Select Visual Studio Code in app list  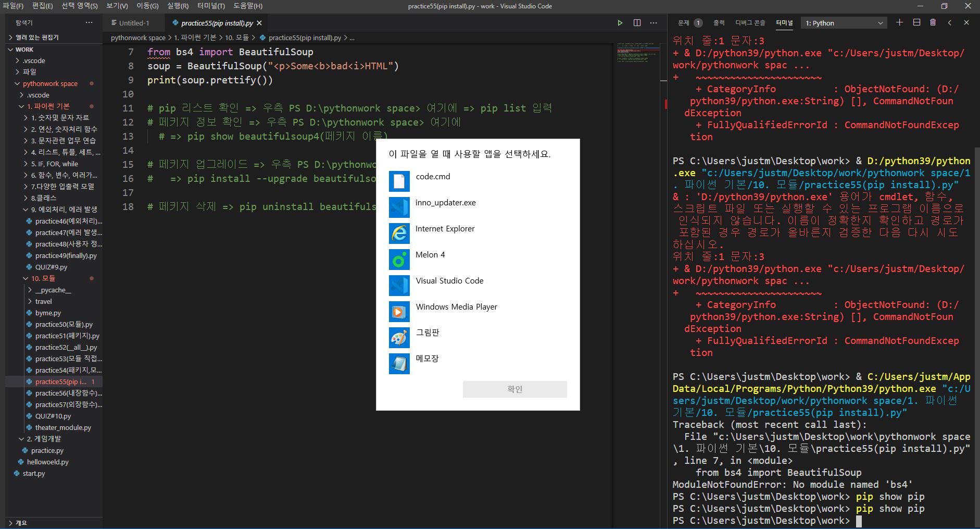click(449, 281)
